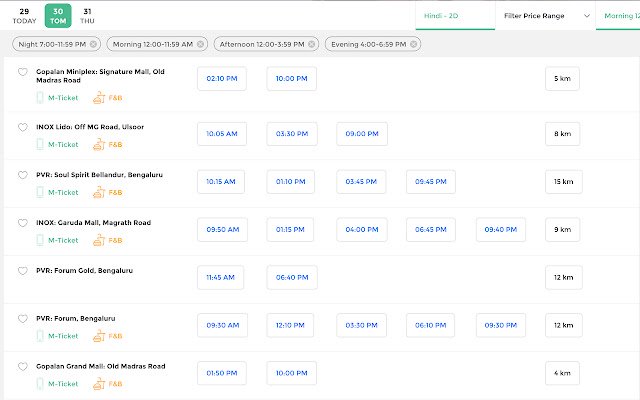Click M-Ticket phone icon for PVR Forum, Bengaluru
The width and height of the screenshot is (640, 400).
[40, 336]
